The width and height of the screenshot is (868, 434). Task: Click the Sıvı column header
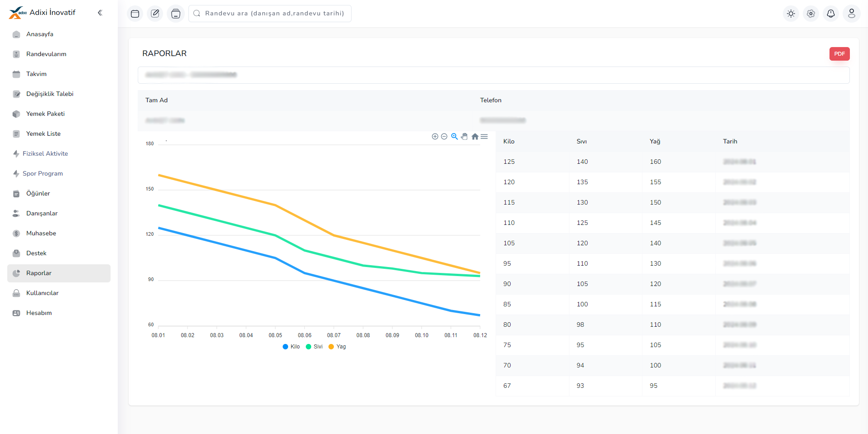coord(582,142)
